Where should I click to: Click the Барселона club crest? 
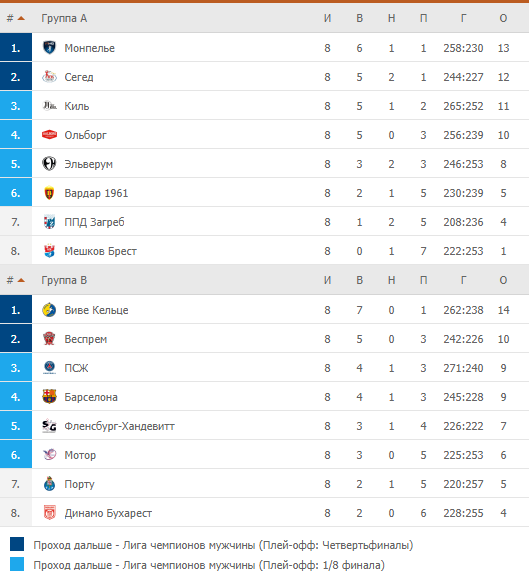[49, 397]
